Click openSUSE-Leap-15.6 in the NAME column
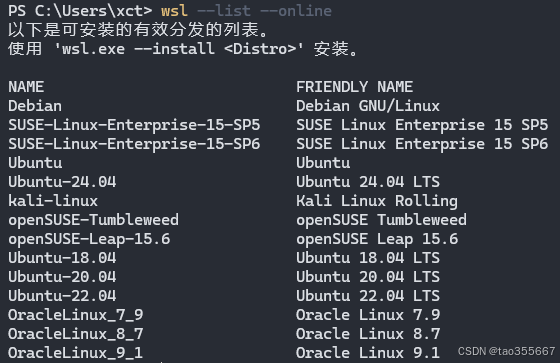Image resolution: width=560 pixels, height=363 pixels. [x=89, y=239]
